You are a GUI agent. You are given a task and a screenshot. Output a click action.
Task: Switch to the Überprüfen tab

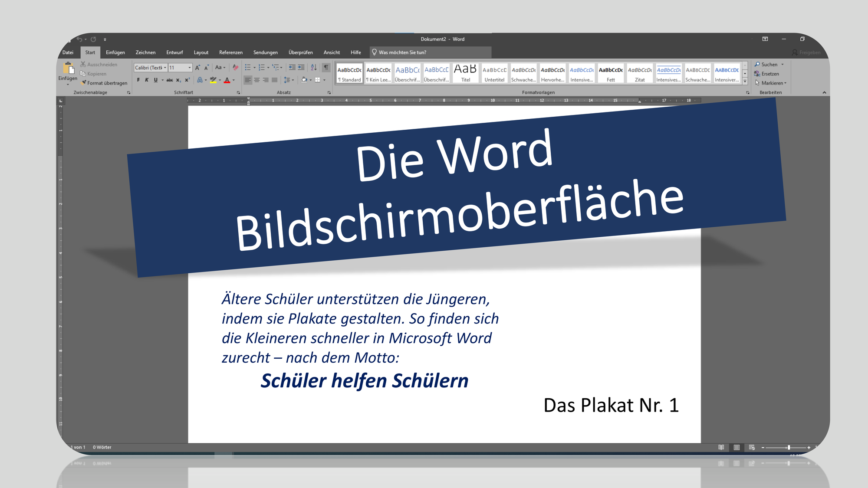tap(301, 52)
